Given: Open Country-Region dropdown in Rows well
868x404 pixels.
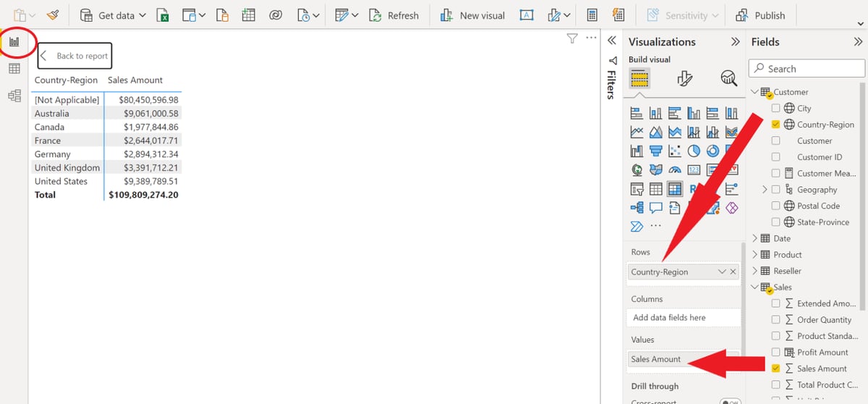Looking at the screenshot, I should (x=721, y=272).
